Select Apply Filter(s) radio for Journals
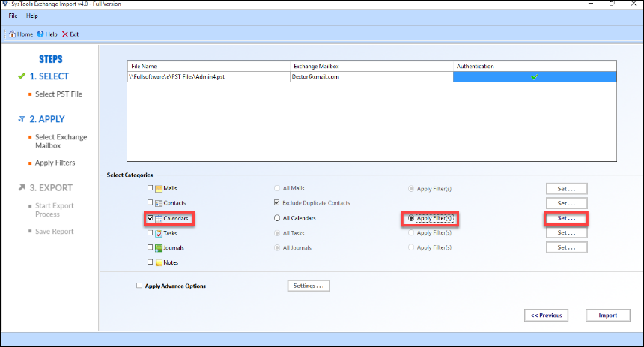The width and height of the screenshot is (644, 347). click(411, 247)
